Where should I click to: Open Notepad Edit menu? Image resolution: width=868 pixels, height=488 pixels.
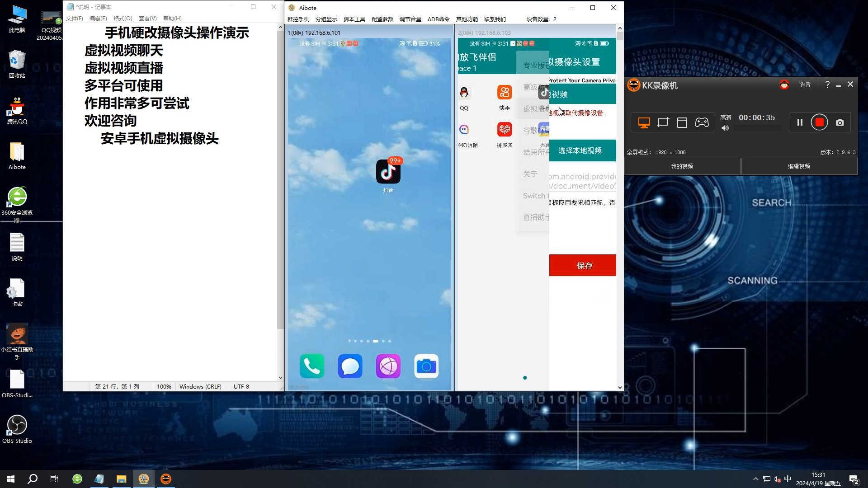pos(98,19)
